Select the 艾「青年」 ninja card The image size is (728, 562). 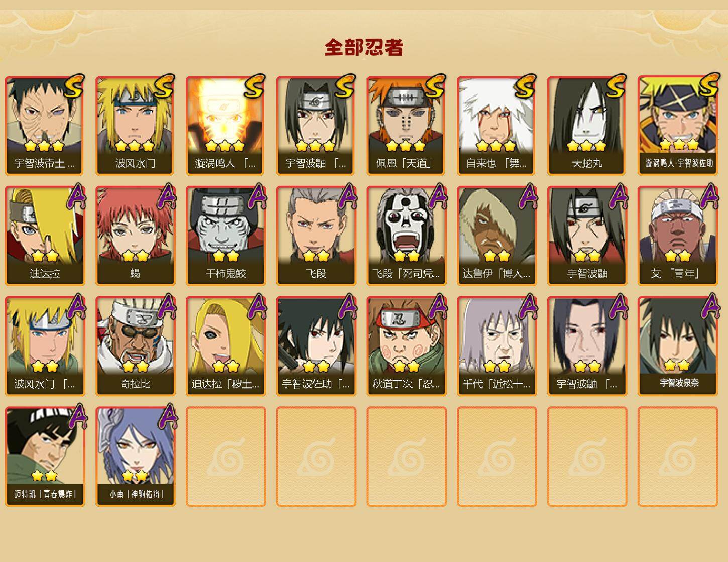click(x=677, y=236)
